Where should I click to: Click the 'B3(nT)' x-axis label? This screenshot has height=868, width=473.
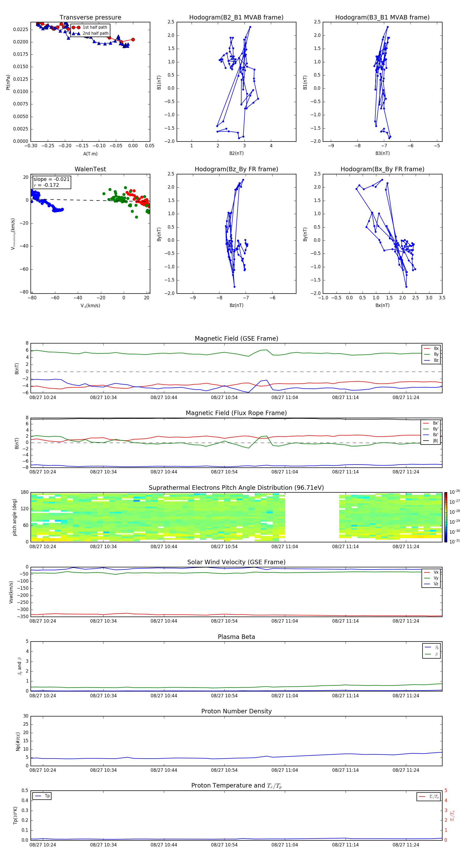point(382,153)
